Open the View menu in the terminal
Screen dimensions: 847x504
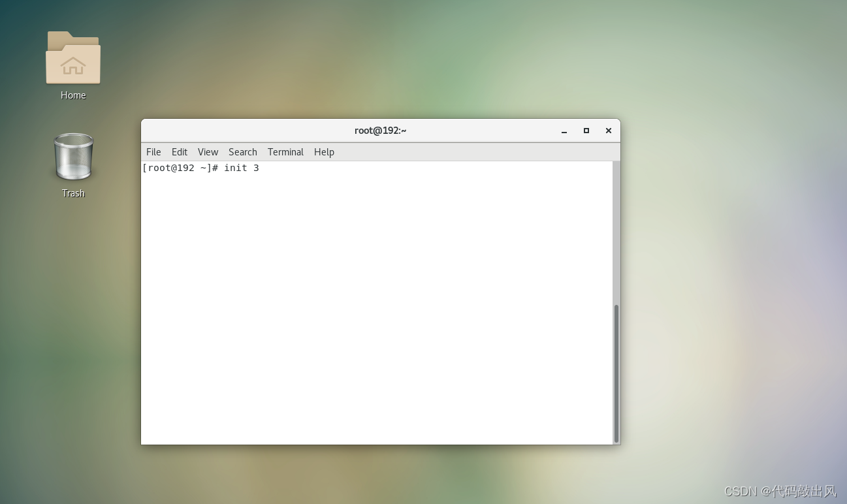pos(208,151)
